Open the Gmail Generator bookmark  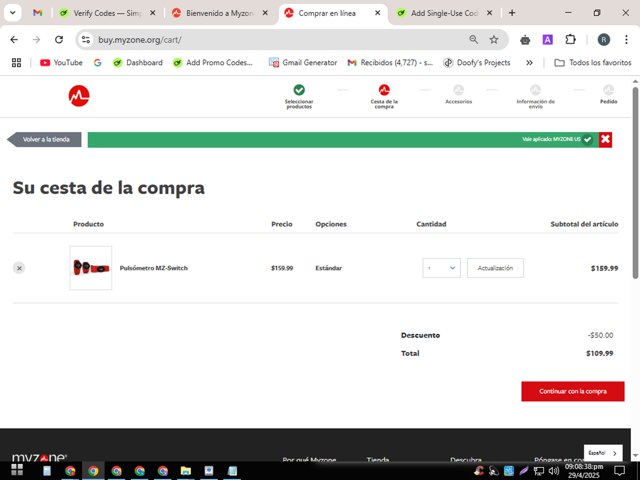[303, 62]
